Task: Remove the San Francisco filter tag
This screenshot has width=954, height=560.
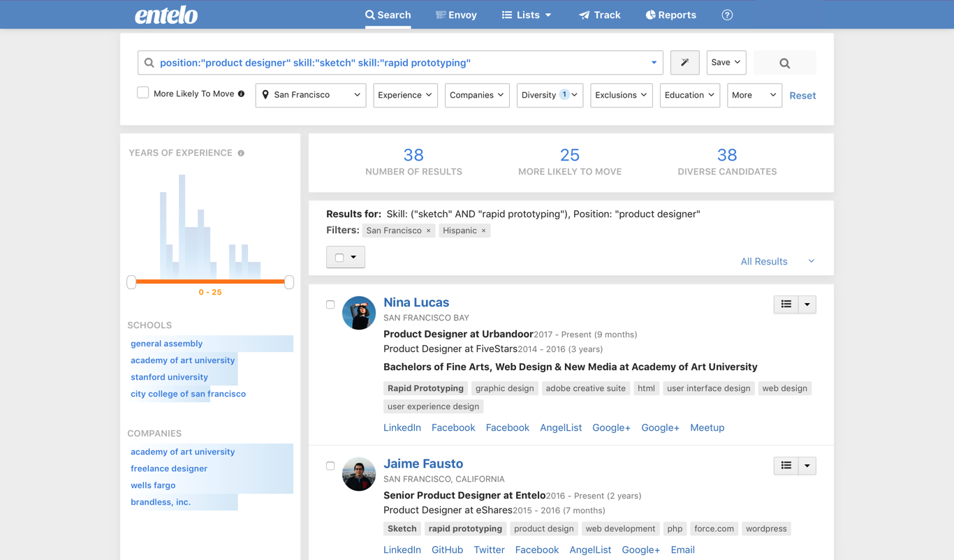Action: point(429,230)
